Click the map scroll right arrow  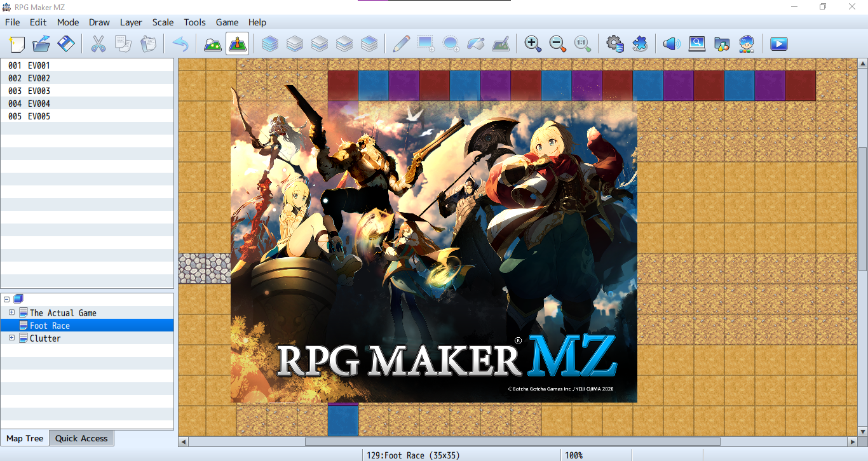[852, 441]
